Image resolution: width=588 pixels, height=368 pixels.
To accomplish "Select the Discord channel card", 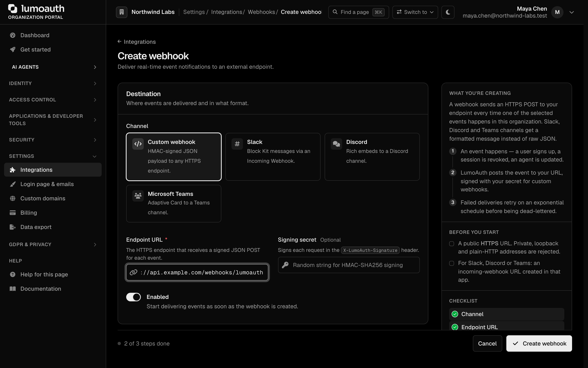I will coord(372,157).
